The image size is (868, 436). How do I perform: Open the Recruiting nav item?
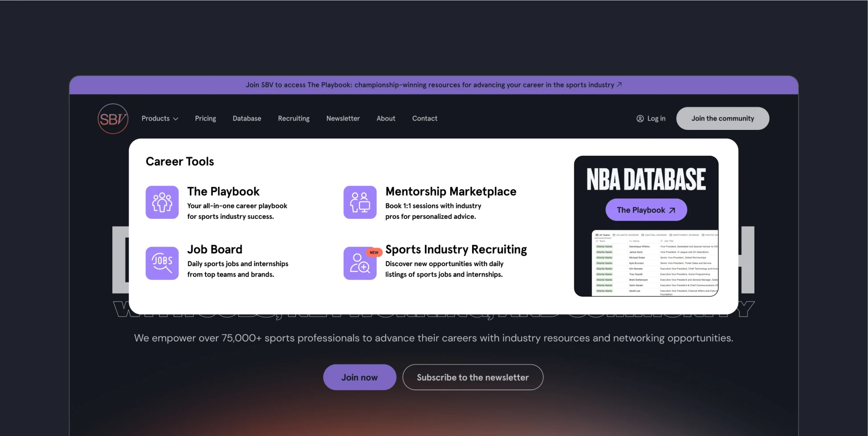click(293, 119)
